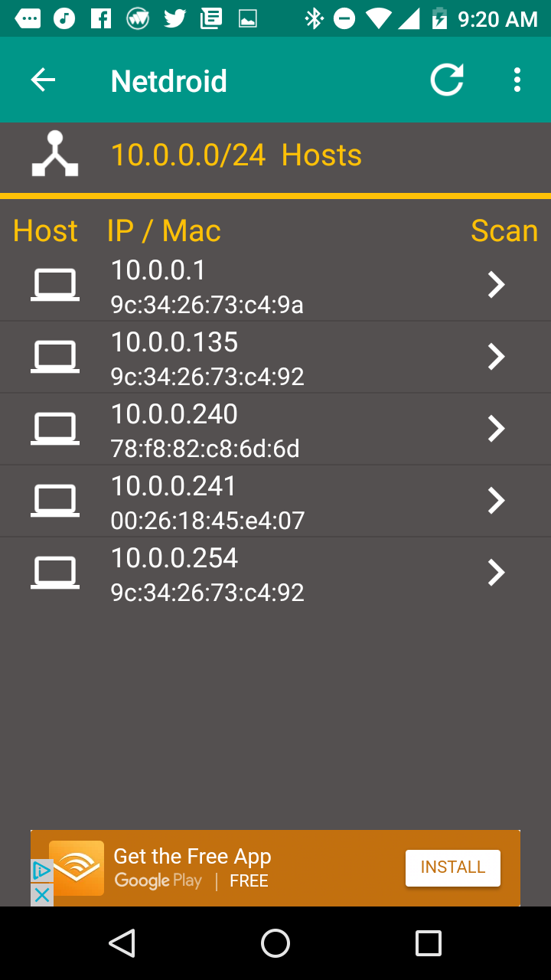This screenshot has width=551, height=980.
Task: Open the three-dot overflow menu
Action: [517, 80]
